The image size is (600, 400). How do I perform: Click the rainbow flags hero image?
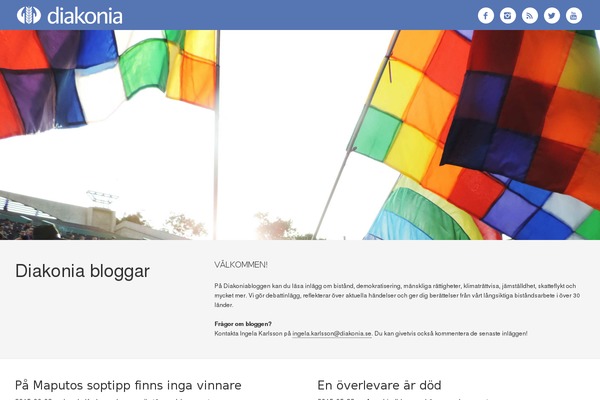(x=300, y=135)
